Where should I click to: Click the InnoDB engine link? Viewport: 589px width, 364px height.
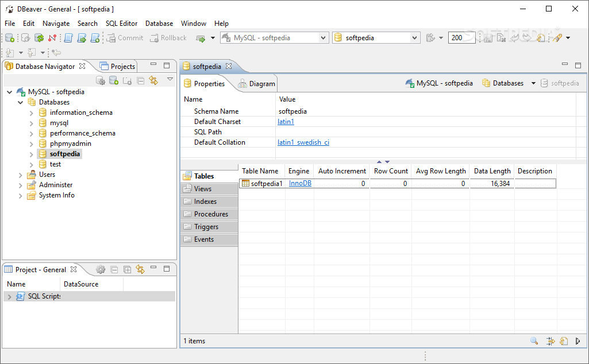300,183
